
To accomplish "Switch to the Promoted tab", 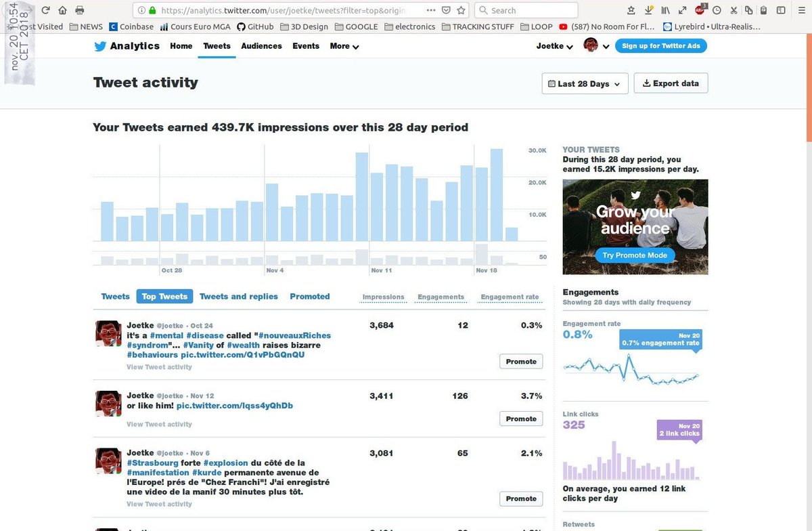I will pos(310,297).
